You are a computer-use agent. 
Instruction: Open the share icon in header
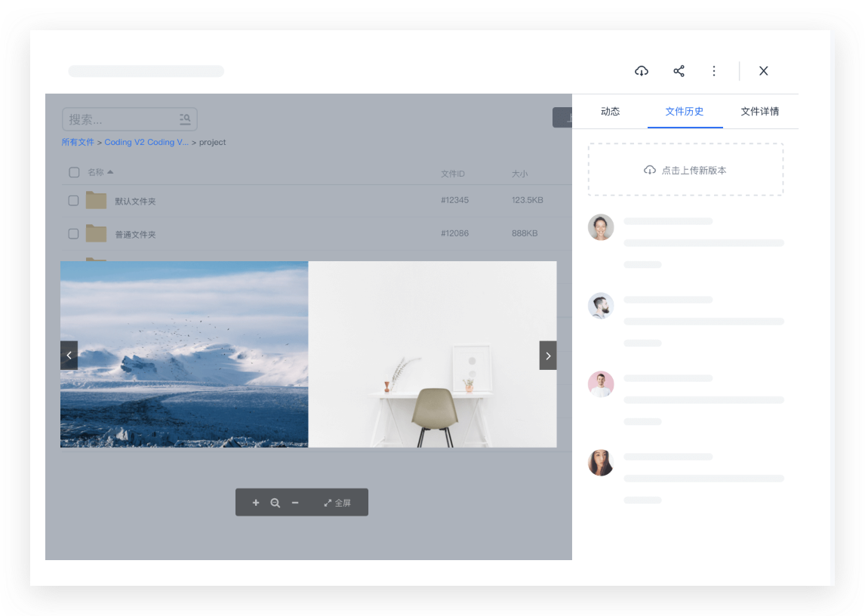(x=679, y=71)
